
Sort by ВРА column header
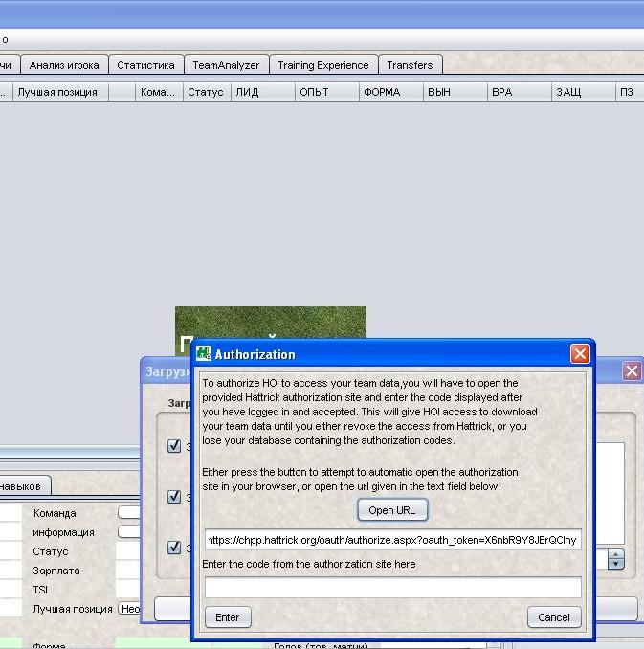coord(520,92)
